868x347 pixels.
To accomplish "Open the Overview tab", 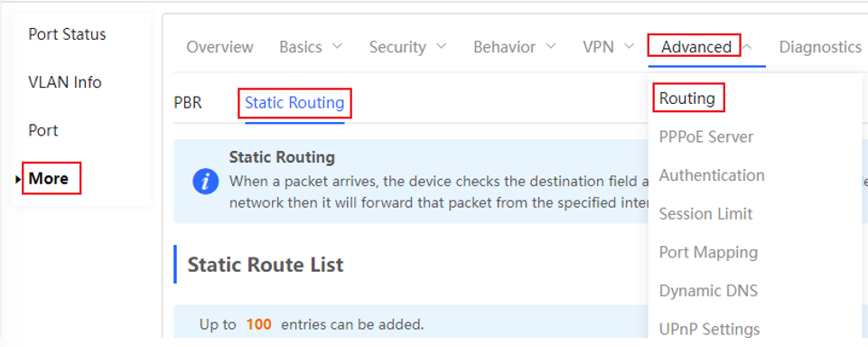I will 219,47.
